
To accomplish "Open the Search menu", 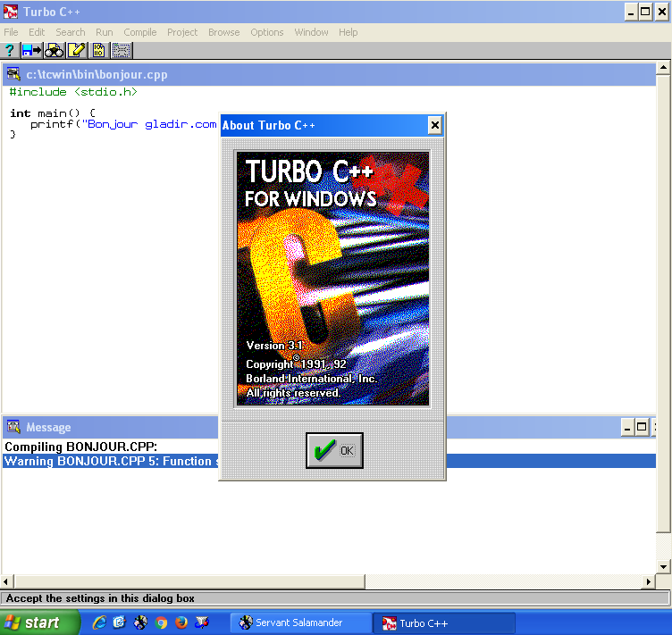I will [71, 32].
